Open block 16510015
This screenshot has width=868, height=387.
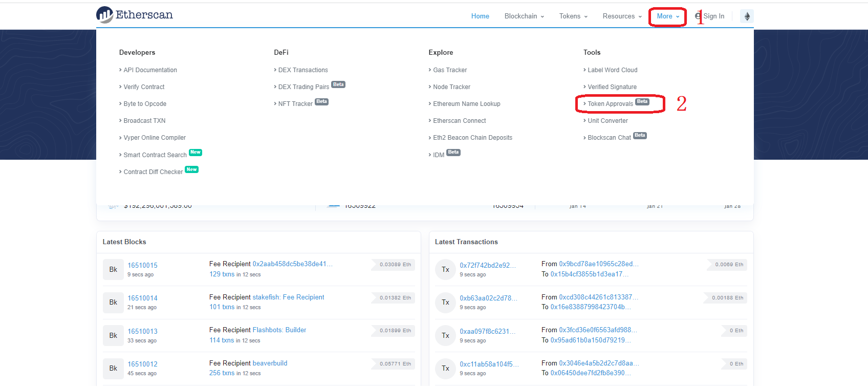[142, 266]
